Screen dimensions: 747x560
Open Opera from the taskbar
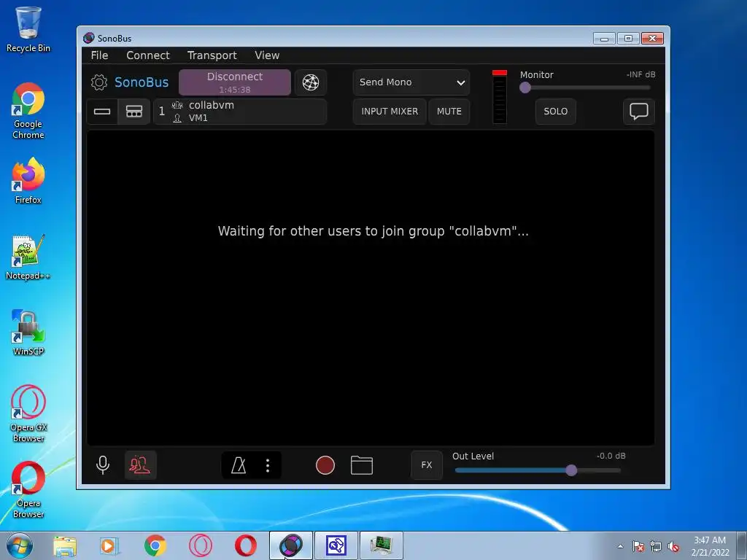pos(246,545)
